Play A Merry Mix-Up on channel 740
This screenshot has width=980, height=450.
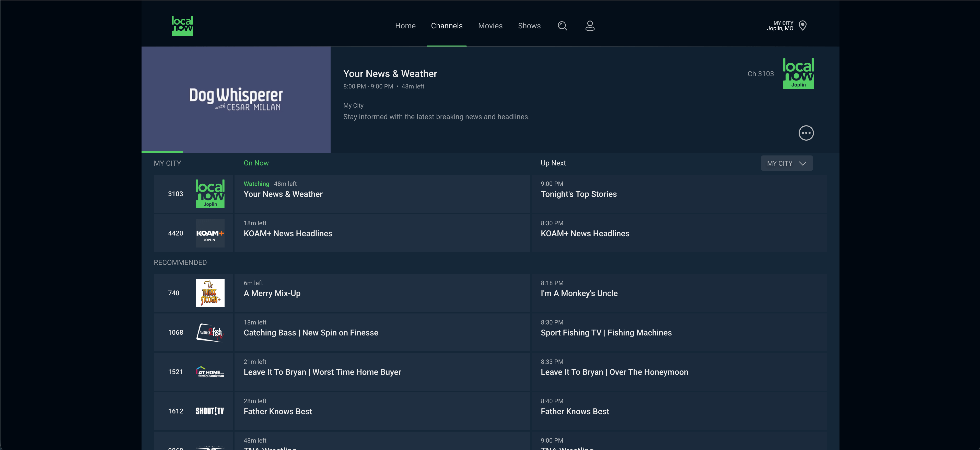click(x=382, y=293)
